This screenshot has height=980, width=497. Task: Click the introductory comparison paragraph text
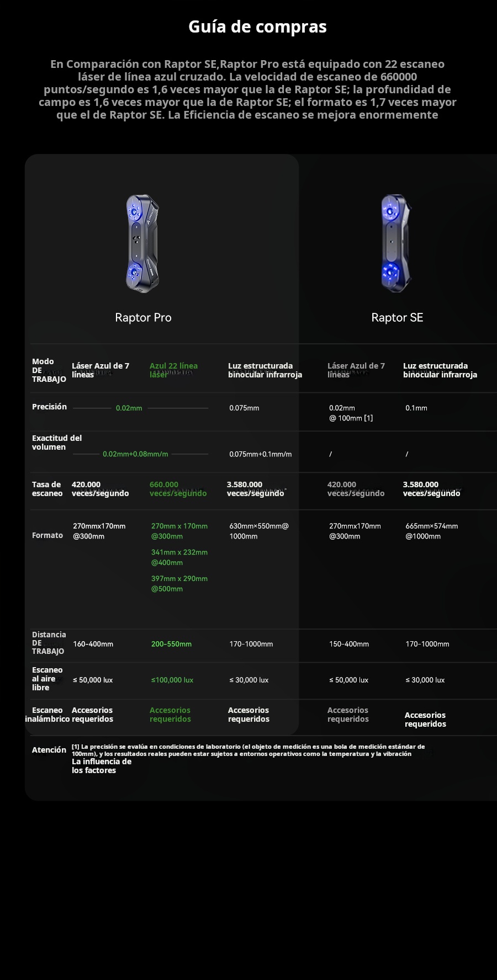pos(247,89)
